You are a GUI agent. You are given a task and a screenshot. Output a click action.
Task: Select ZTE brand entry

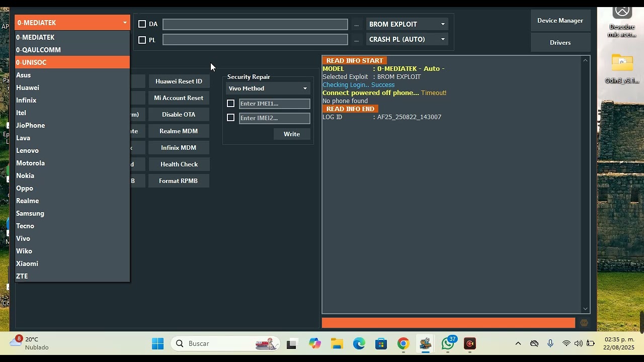(72, 276)
